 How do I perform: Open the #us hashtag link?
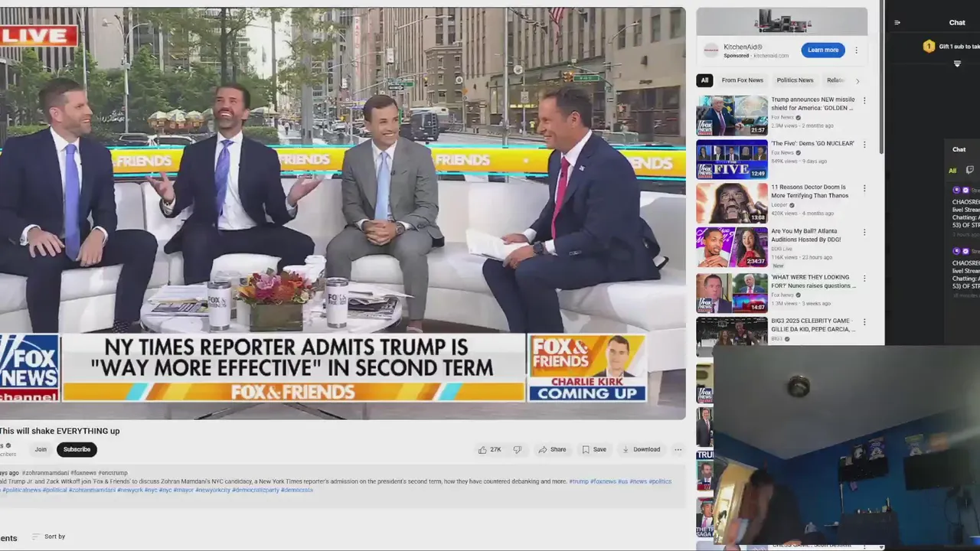pos(622,481)
